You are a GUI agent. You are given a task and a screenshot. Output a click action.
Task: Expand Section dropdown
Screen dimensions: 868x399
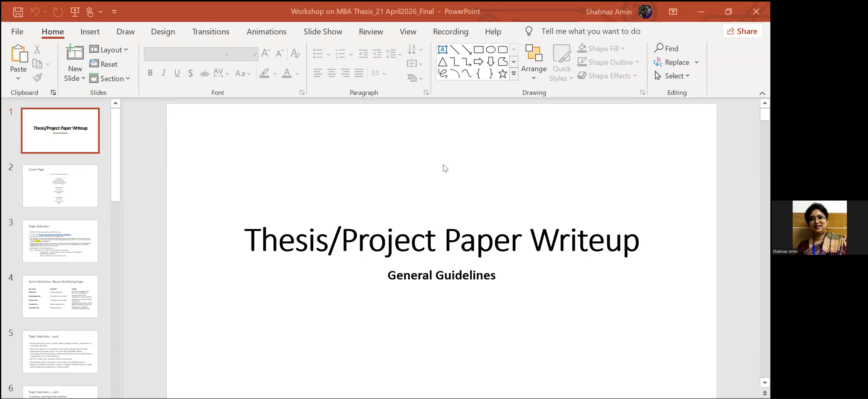pos(109,79)
